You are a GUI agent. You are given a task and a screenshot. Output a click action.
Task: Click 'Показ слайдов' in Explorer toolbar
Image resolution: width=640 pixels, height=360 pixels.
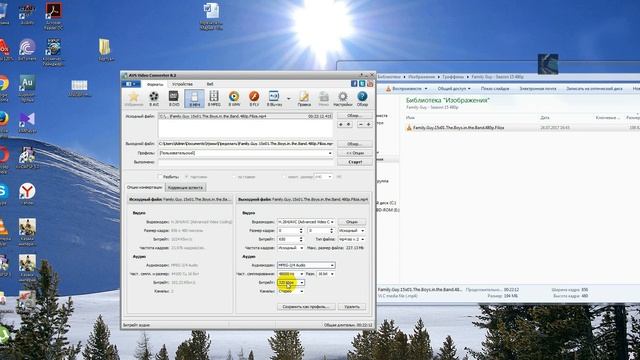coord(495,89)
